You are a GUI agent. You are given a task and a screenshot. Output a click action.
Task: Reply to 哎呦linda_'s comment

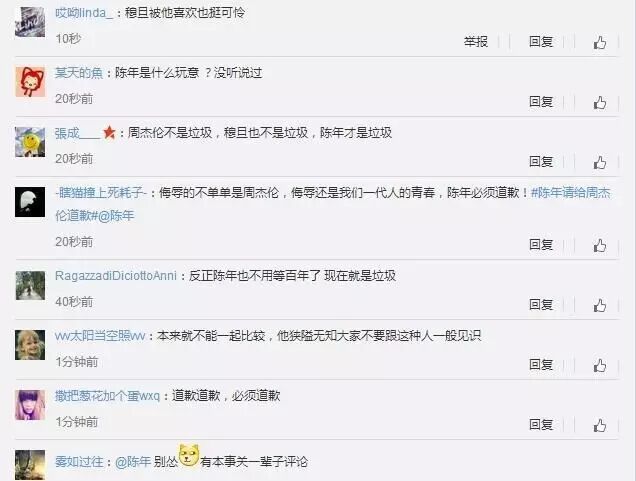pyautogui.click(x=541, y=42)
